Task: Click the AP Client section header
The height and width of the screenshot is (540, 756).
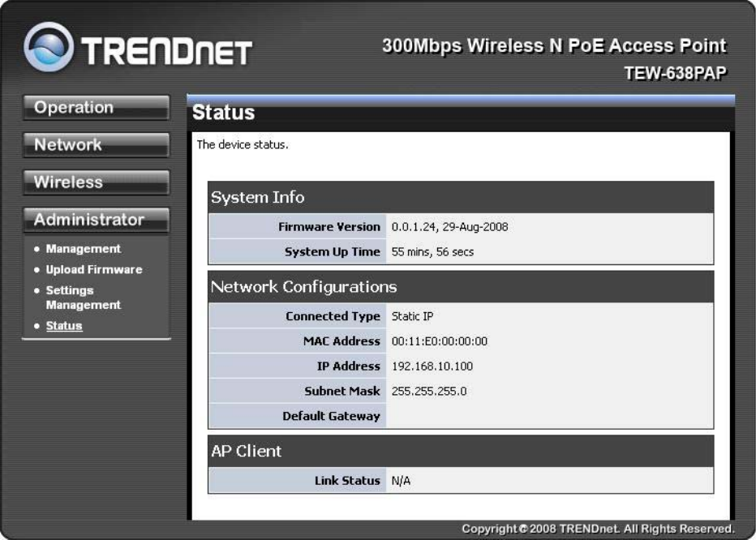Action: 461,452
